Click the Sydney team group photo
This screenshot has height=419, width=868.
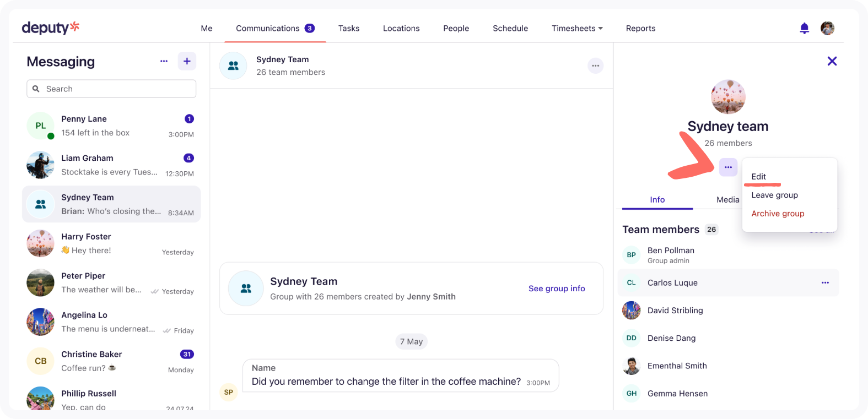pyautogui.click(x=728, y=97)
